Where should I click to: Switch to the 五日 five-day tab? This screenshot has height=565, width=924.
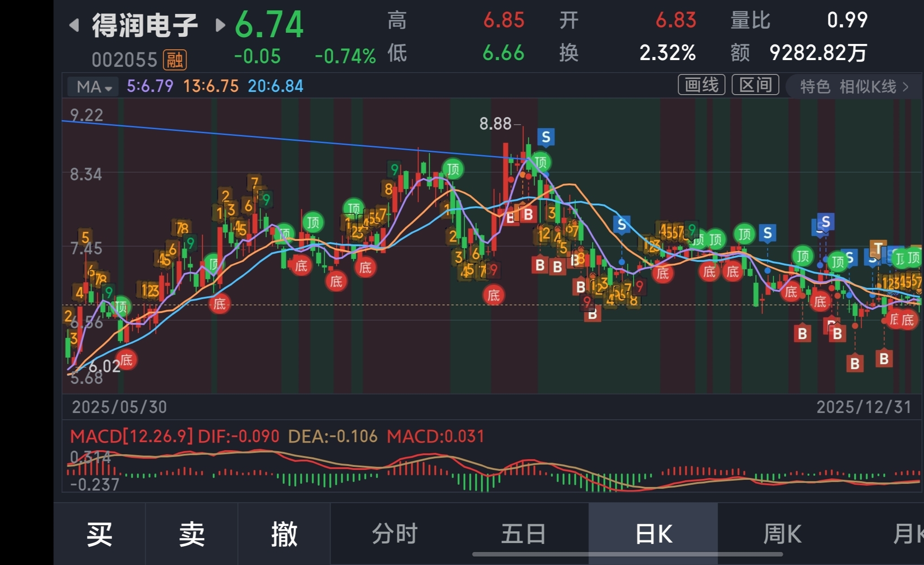pos(523,534)
